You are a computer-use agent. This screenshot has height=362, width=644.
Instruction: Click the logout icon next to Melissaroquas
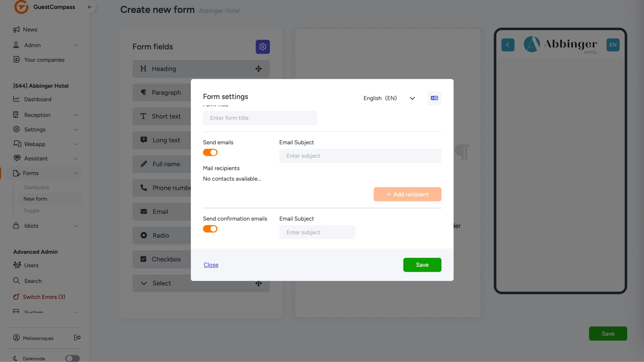pyautogui.click(x=77, y=338)
